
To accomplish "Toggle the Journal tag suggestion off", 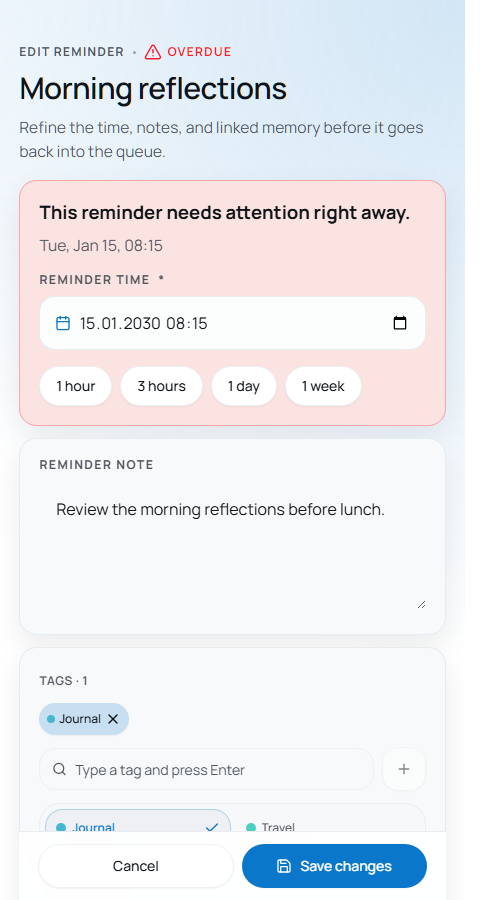I will [138, 821].
